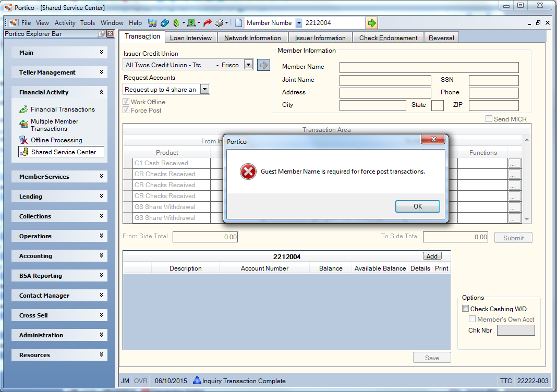Click the pin icon on Portico Explorer Bar
The width and height of the screenshot is (557, 392).
102,34
